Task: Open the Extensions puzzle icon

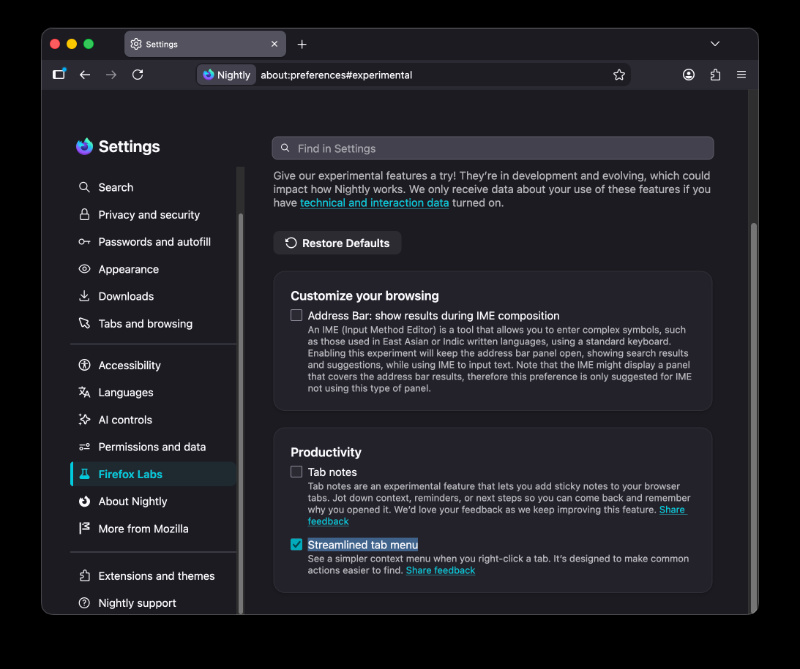Action: (x=715, y=75)
